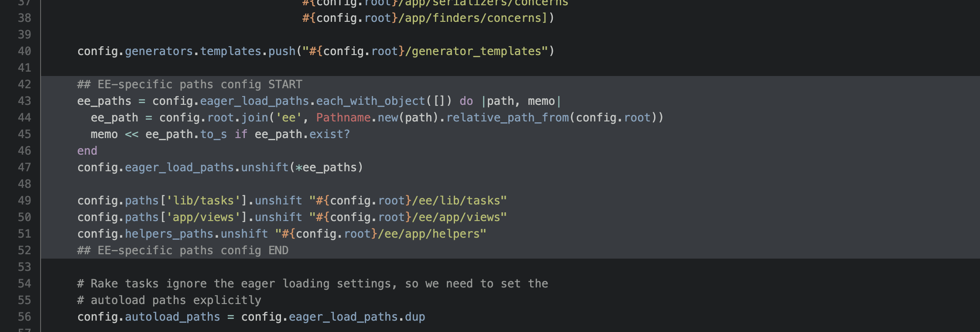Click line number 41 in the gutter

click(24, 68)
